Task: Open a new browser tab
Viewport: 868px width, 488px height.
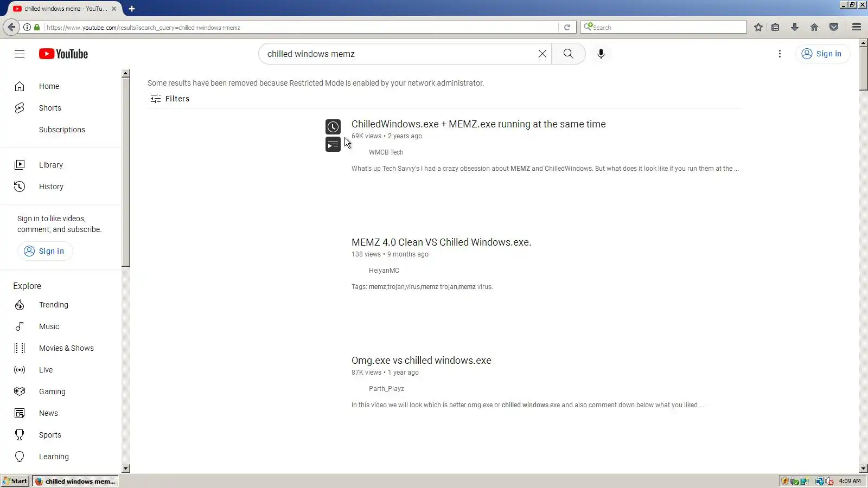Action: click(x=132, y=9)
